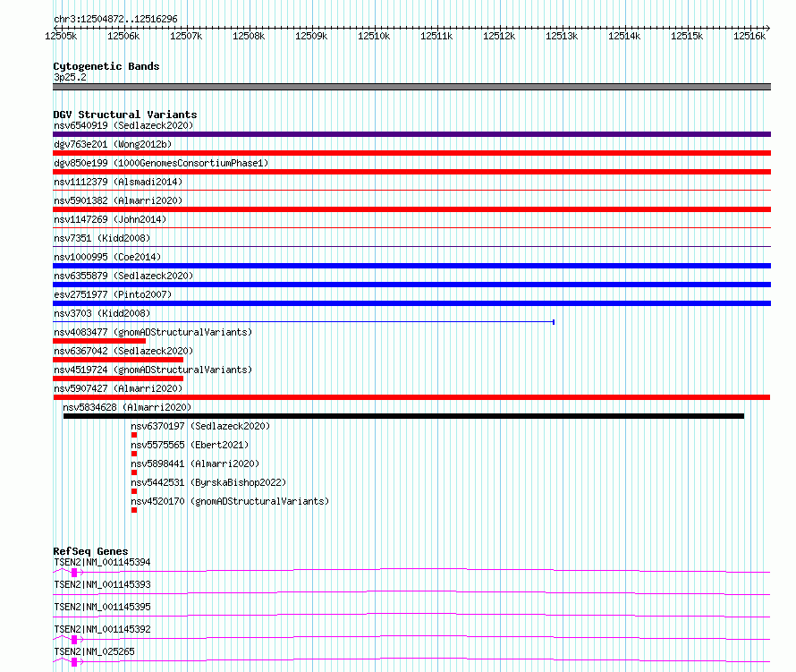Click the red bar under nsv5901382
This screenshot has height=672, width=796.
(411, 209)
